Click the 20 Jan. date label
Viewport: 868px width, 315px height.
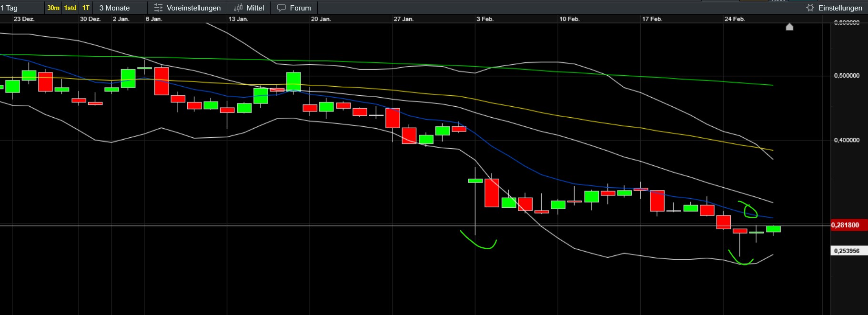pos(321,19)
